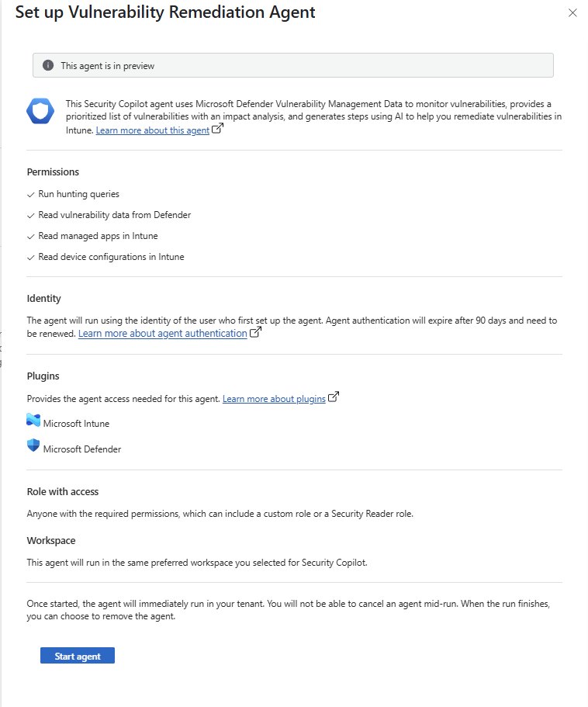Click the checkmark beside 'Read managed apps in Intune'
The image size is (588, 707).
tap(30, 236)
